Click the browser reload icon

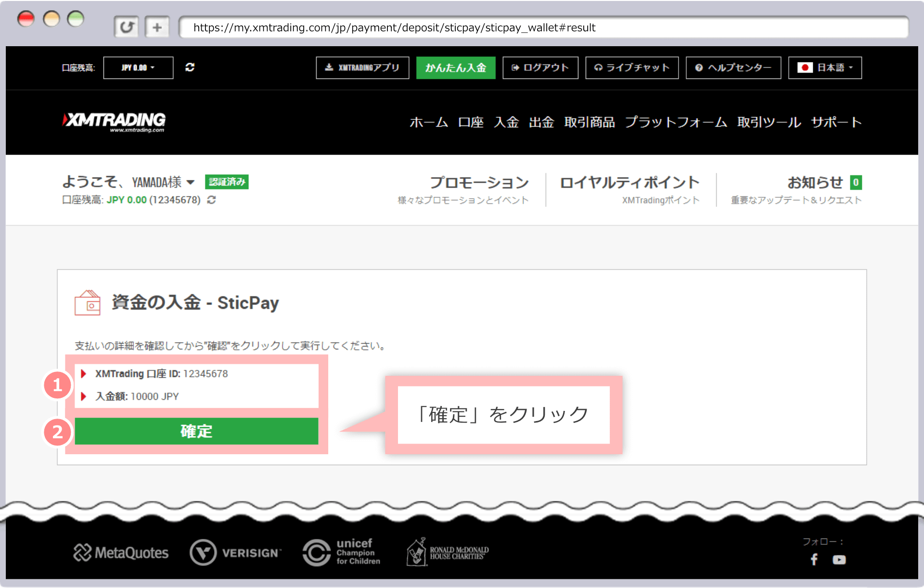point(126,27)
